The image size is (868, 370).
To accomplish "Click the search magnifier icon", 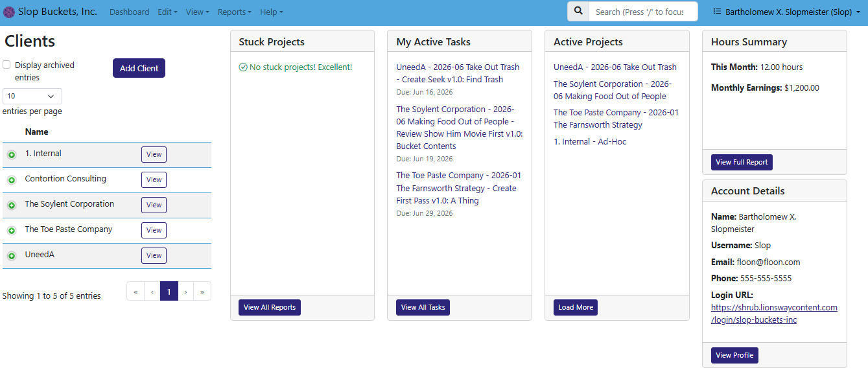I will click(578, 12).
